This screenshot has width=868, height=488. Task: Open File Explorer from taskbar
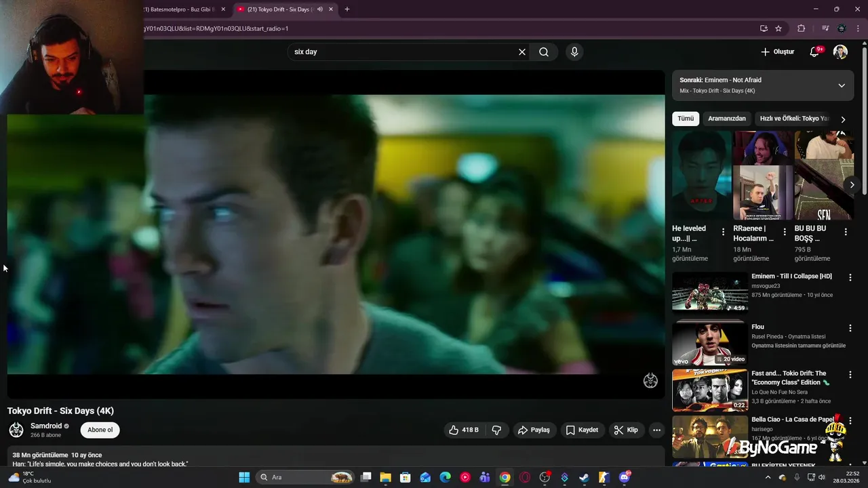coord(385,477)
